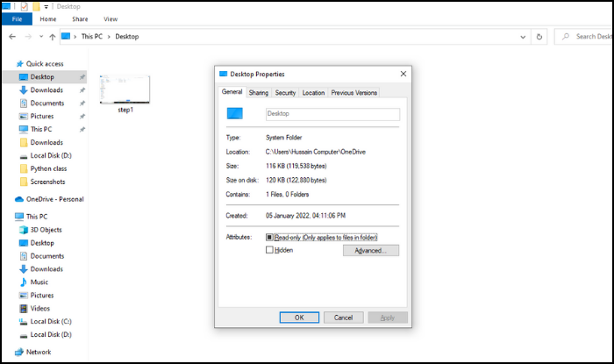Click the blue Downloads arrow icon under Quick access

tap(24, 90)
